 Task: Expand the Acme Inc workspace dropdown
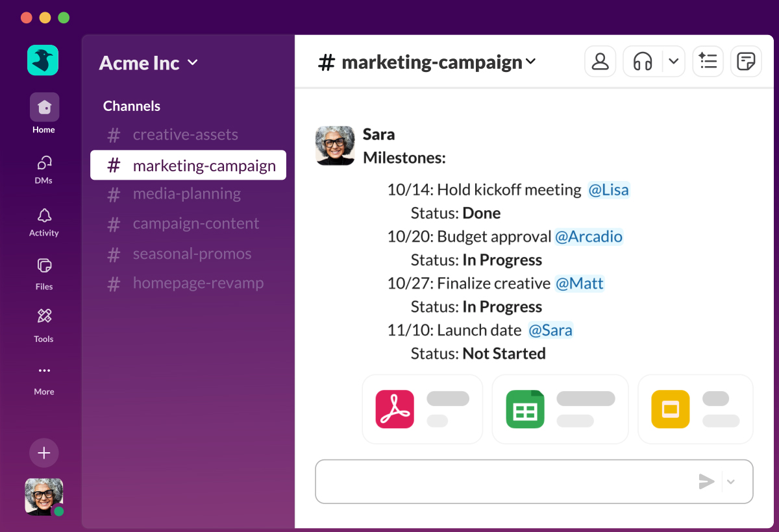(x=192, y=63)
